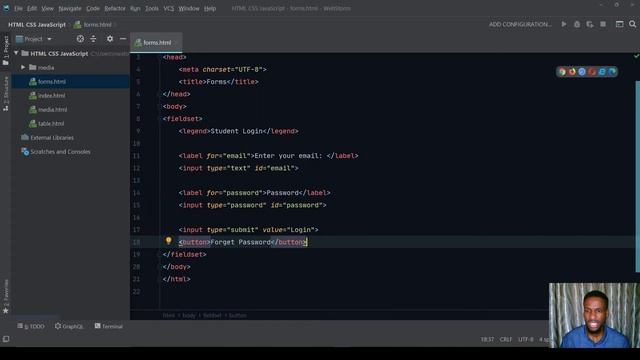Image resolution: width=640 pixels, height=360 pixels.
Task: Open Structure tool window side tab
Action: [x=6, y=94]
